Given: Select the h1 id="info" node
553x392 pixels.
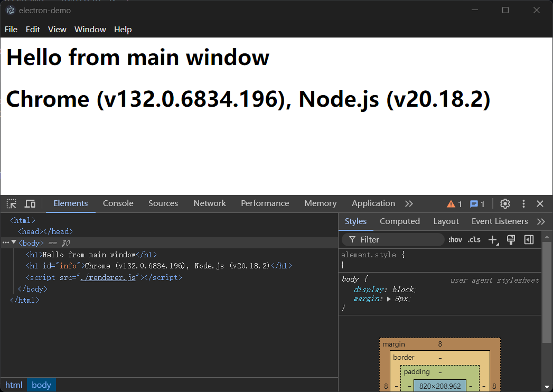Looking at the screenshot, I should [x=158, y=266].
